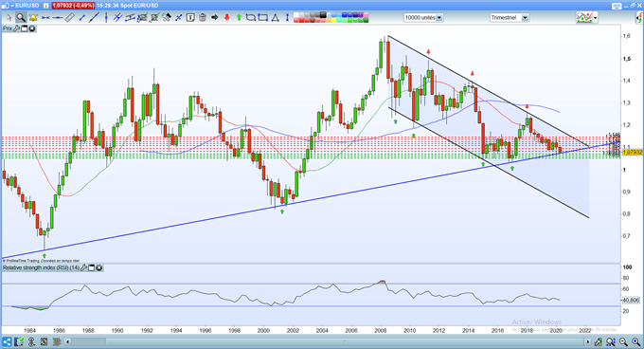Maximize the RSI indicator panel
644x349 pixels.
coord(92,267)
